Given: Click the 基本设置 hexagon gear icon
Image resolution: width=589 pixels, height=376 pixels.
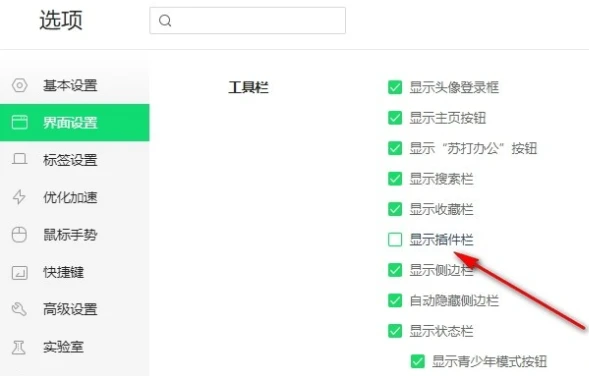Looking at the screenshot, I should (x=20, y=85).
